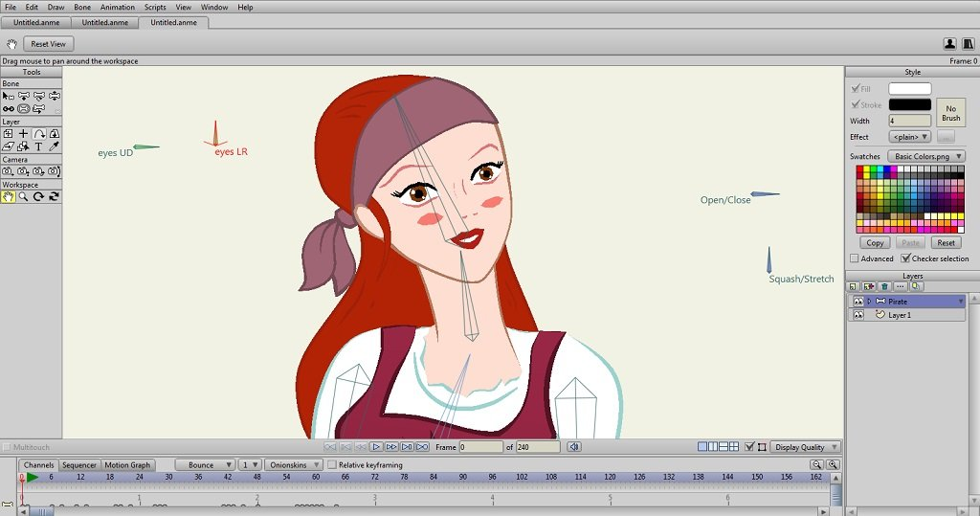Zoom in the timeline with plus magnifier

[x=833, y=464]
